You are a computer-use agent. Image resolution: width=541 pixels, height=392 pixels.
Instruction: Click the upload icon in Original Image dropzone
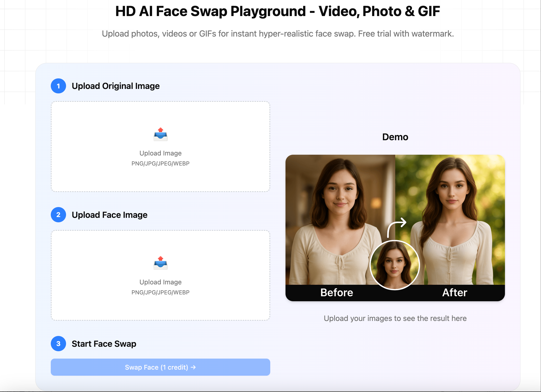click(161, 134)
